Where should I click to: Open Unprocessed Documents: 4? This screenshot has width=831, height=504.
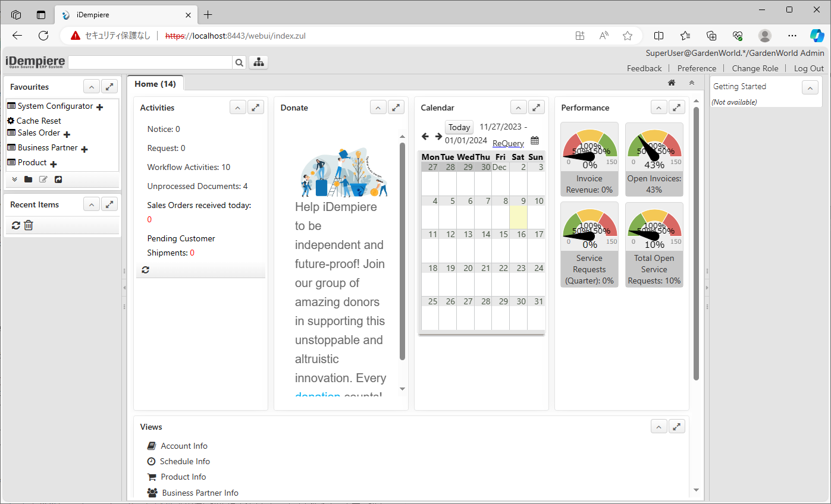click(x=197, y=186)
